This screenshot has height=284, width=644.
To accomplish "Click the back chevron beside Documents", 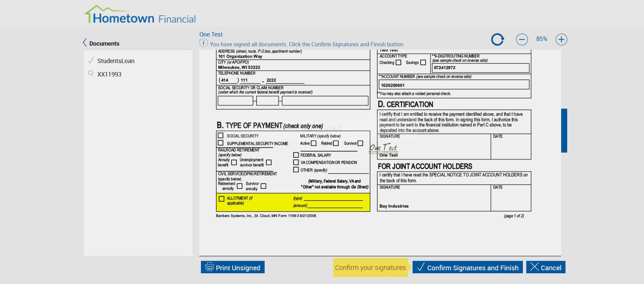I will (85, 43).
